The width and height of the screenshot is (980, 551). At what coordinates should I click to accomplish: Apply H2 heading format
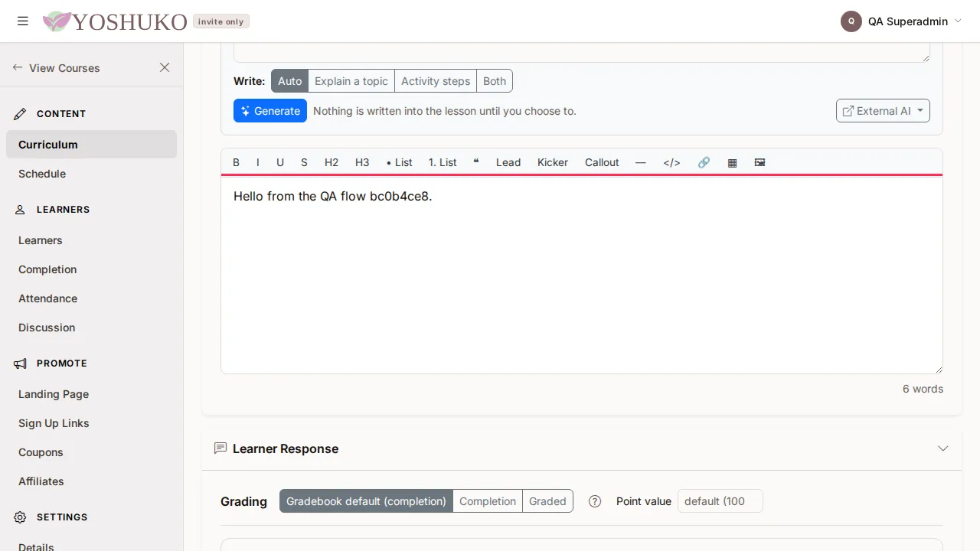(x=332, y=162)
